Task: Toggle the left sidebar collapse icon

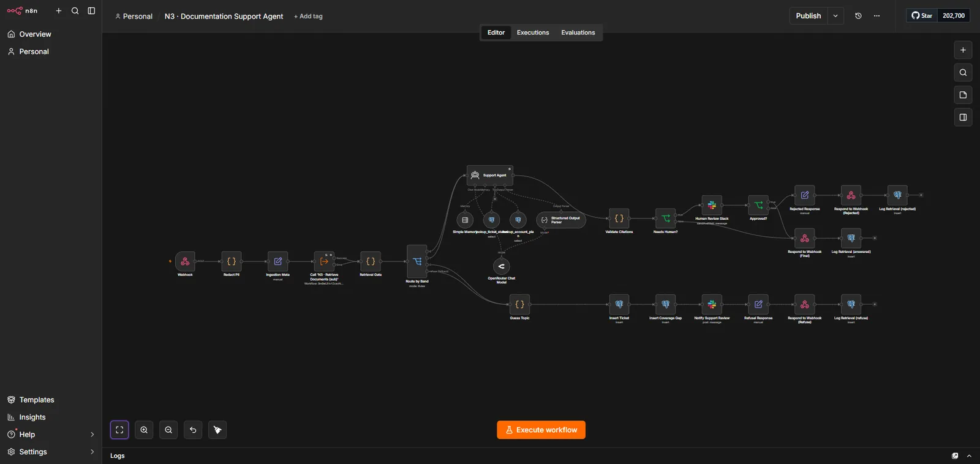Action: (91, 10)
